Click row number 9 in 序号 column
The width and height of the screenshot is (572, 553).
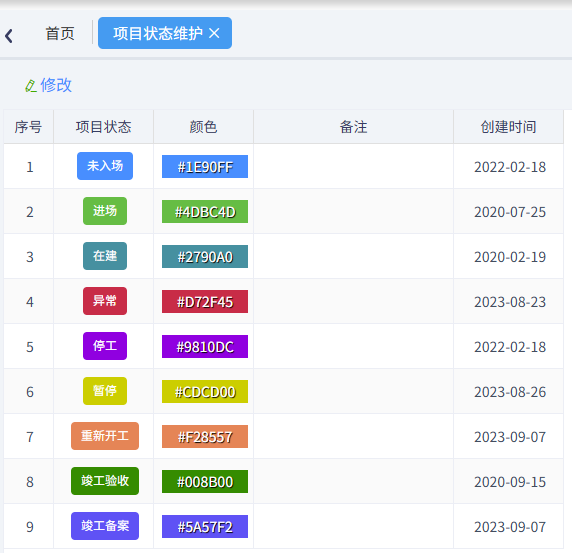click(30, 527)
